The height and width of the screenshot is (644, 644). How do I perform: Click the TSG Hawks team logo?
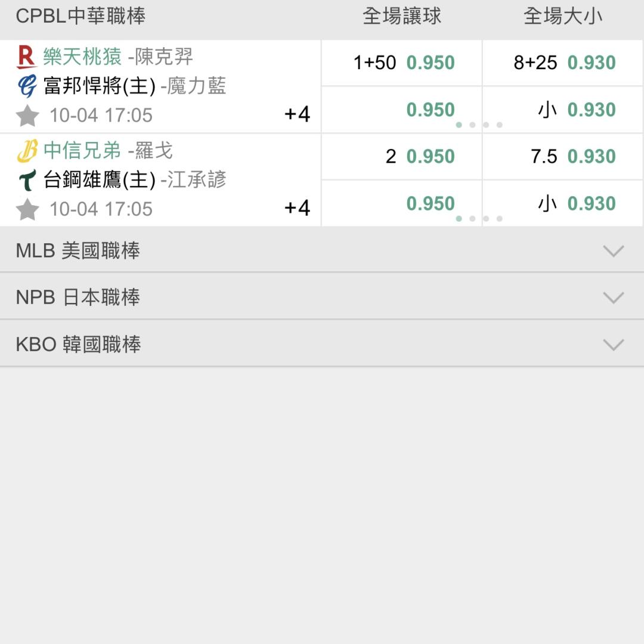pyautogui.click(x=27, y=180)
